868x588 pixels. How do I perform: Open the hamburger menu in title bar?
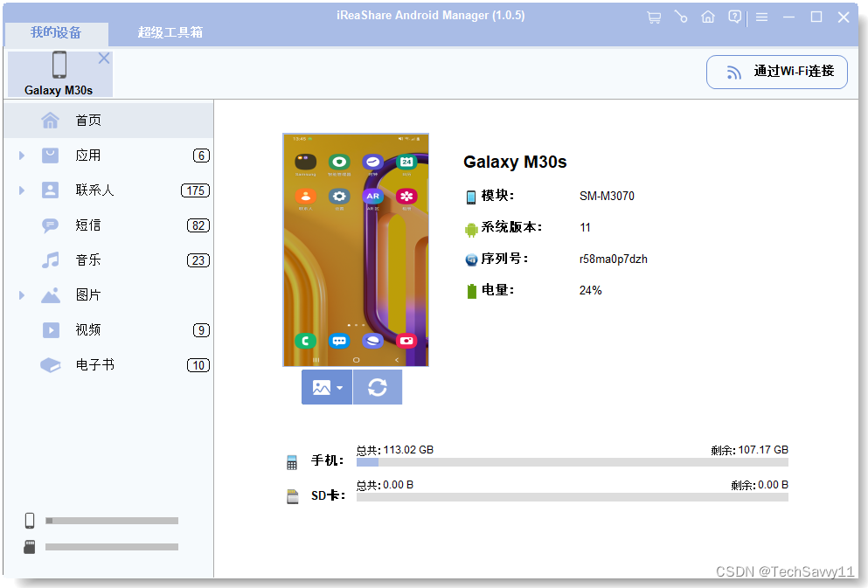pos(761,17)
